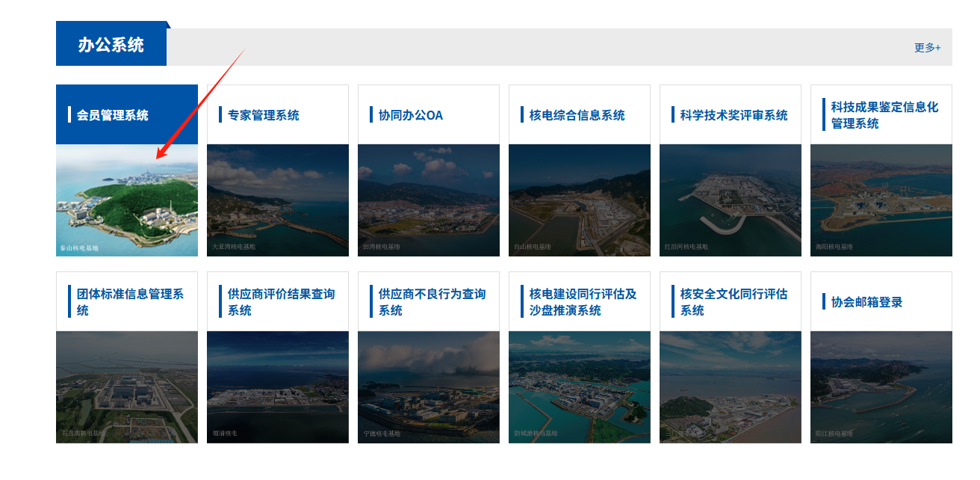This screenshot has height=480, width=980.
Task: Go to 协同办公OA title
Action: [x=410, y=115]
